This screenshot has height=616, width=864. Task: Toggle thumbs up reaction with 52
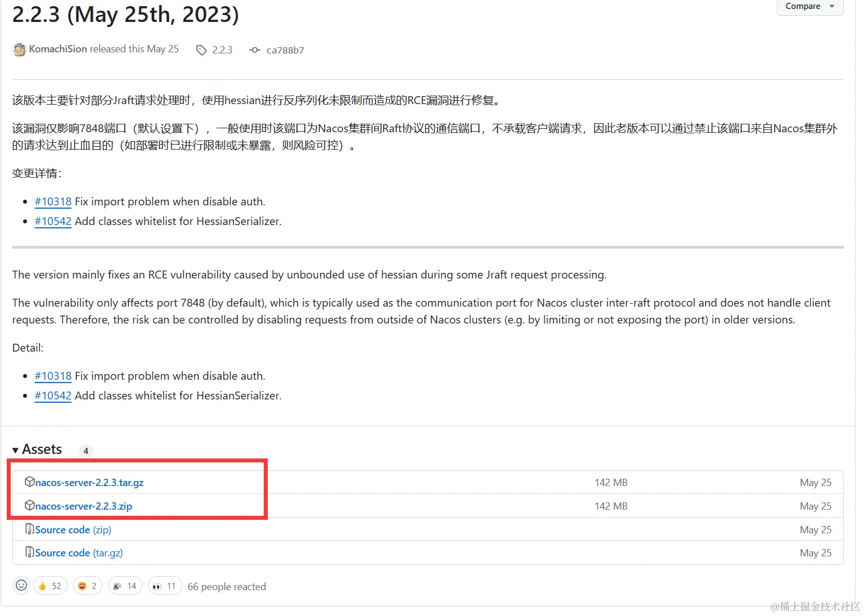click(50, 586)
